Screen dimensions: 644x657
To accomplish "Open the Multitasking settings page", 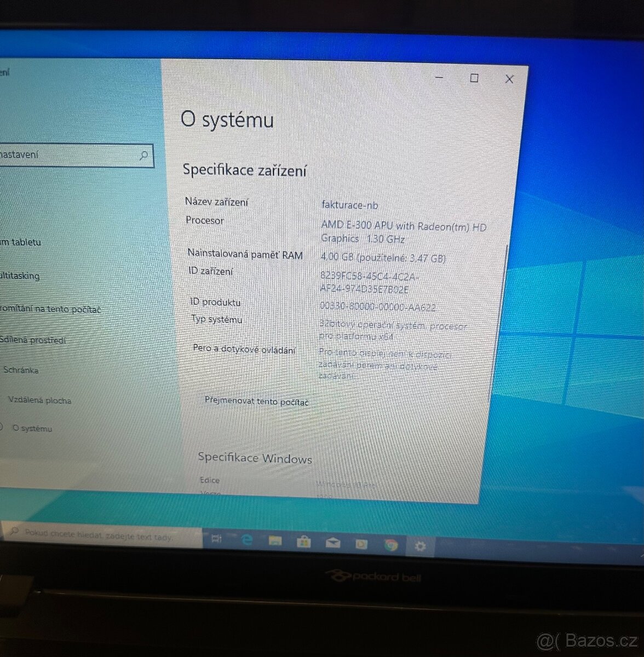I will coord(20,275).
